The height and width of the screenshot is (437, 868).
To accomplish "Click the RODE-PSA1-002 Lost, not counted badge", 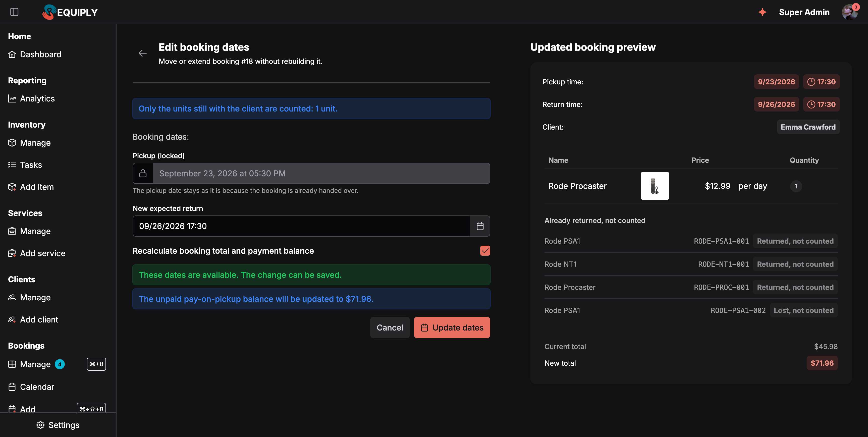I will tap(803, 310).
